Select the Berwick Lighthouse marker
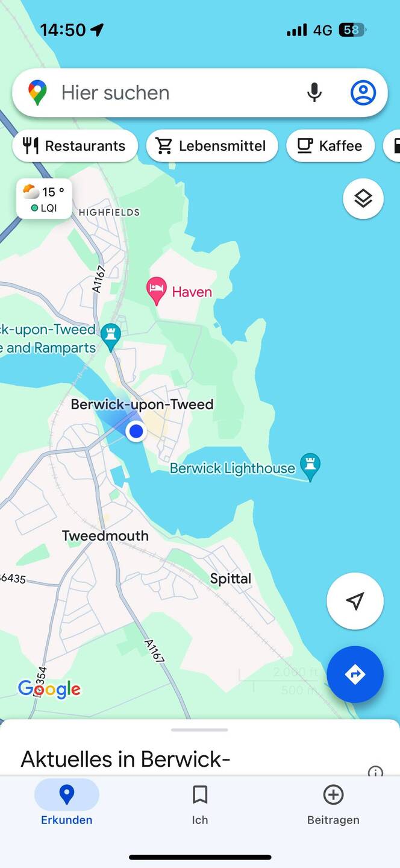This screenshot has width=400, height=868. pos(310,467)
